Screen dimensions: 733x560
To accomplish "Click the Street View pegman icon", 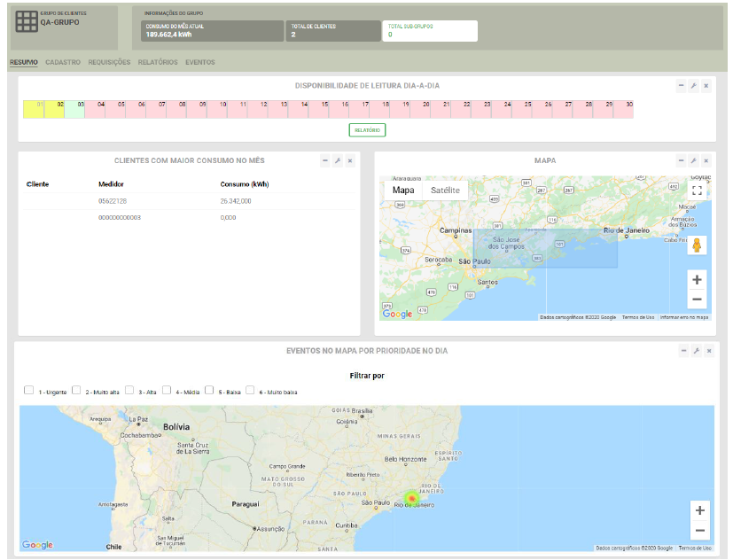I will point(697,245).
